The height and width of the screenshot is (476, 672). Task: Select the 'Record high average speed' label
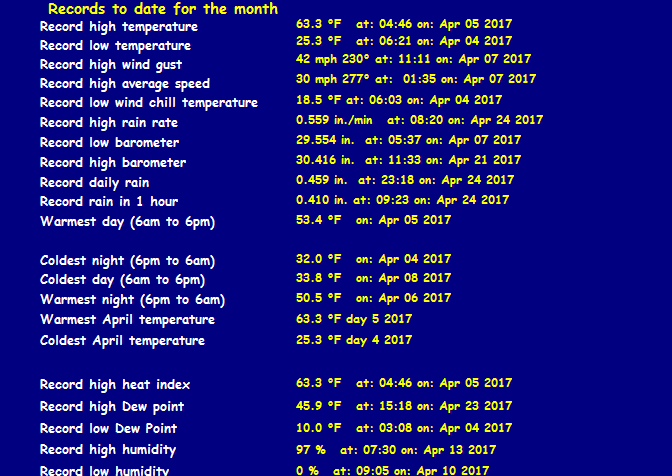tap(125, 84)
